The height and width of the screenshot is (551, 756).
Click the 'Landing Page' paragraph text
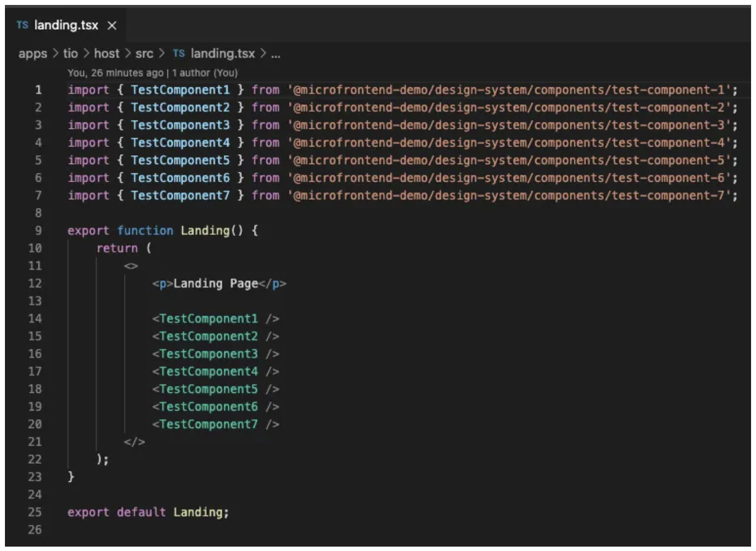(216, 284)
